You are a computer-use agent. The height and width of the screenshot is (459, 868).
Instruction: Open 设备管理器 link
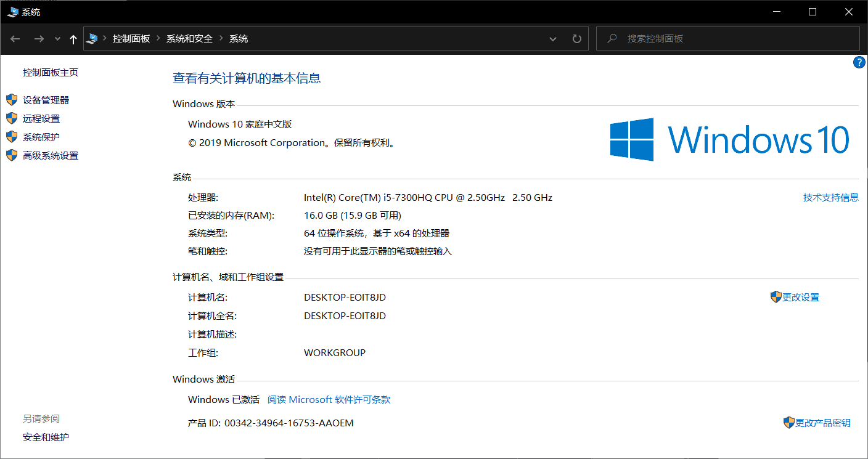coord(46,100)
